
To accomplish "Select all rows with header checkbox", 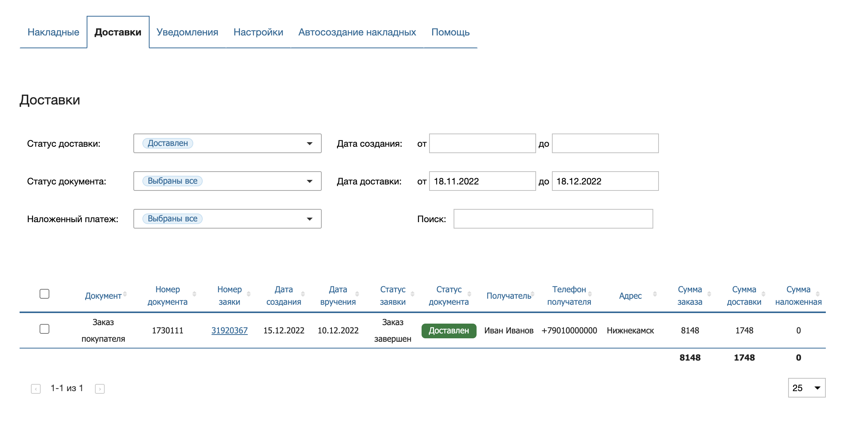I will [44, 294].
